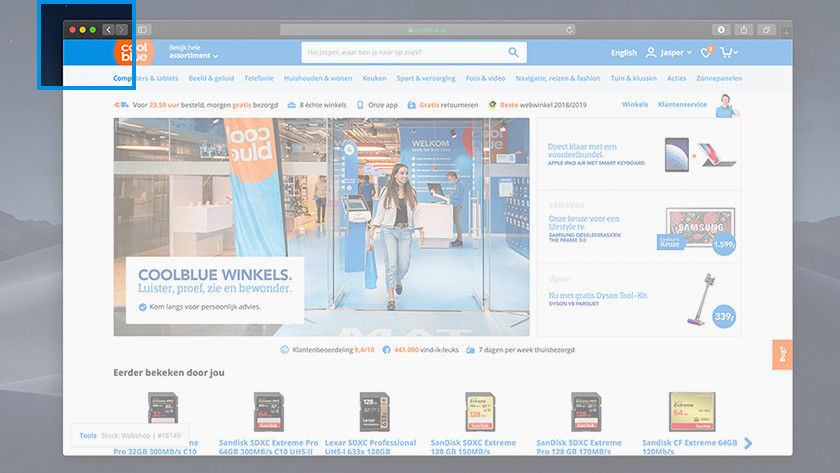Viewport: 840px width, 473px height.
Task: Click the magnifying glass search icon
Action: (x=514, y=53)
